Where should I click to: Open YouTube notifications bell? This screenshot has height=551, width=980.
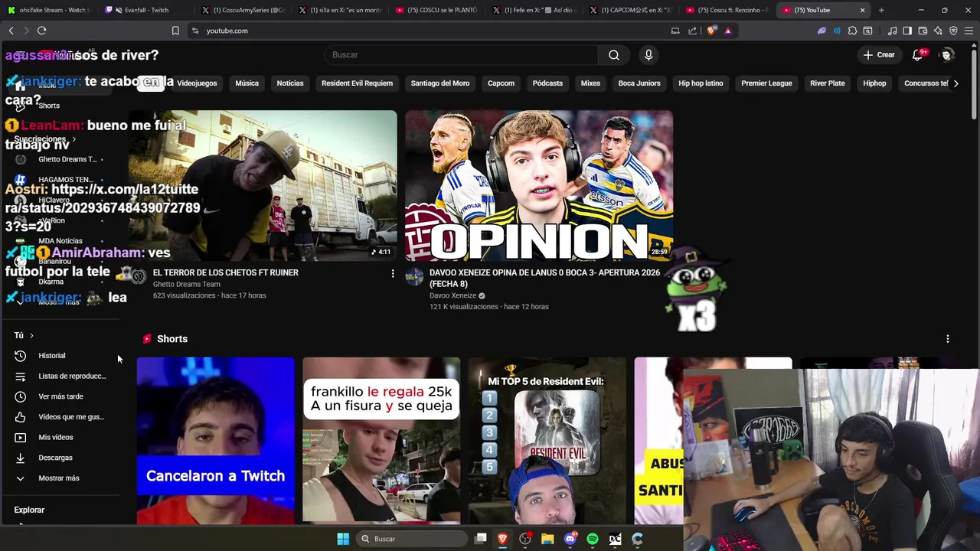point(917,55)
